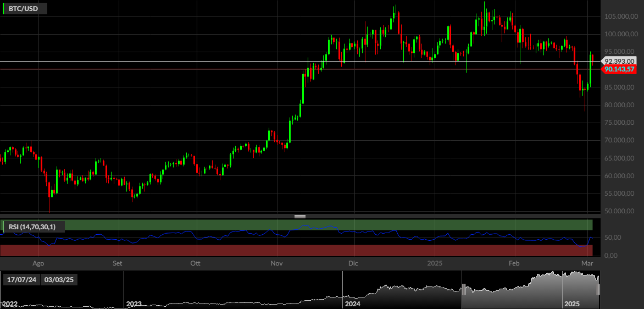This screenshot has height=309, width=644.
Task: Select the 17/07/24 start date field
Action: (x=21, y=280)
